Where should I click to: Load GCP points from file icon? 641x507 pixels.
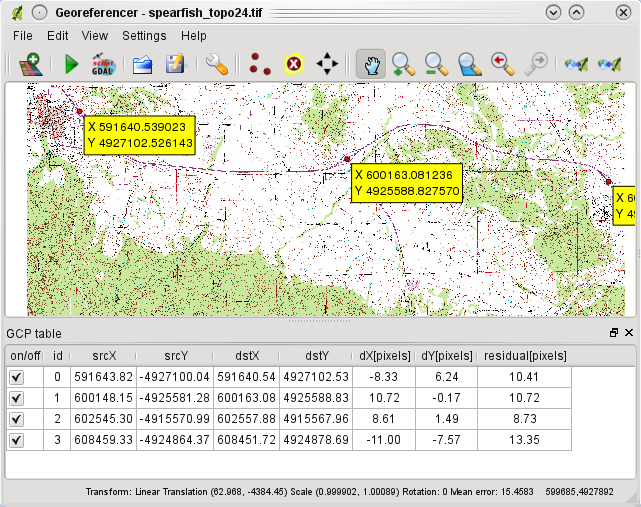(x=142, y=65)
